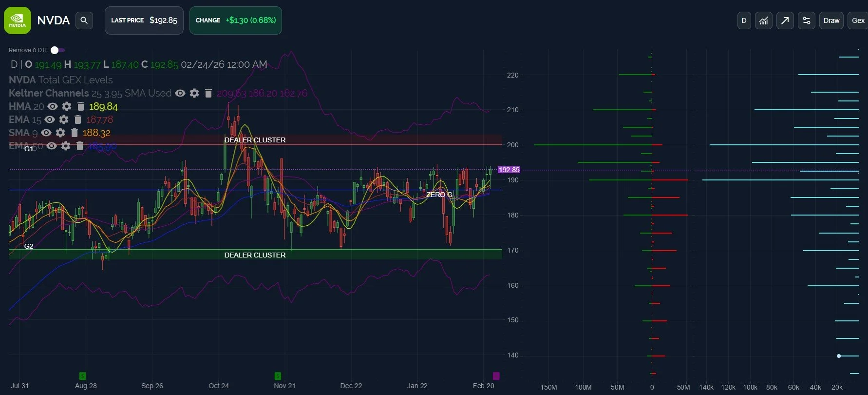Click the LAST PRICE $192.85 box
This screenshot has width=868, height=395.
(x=144, y=20)
